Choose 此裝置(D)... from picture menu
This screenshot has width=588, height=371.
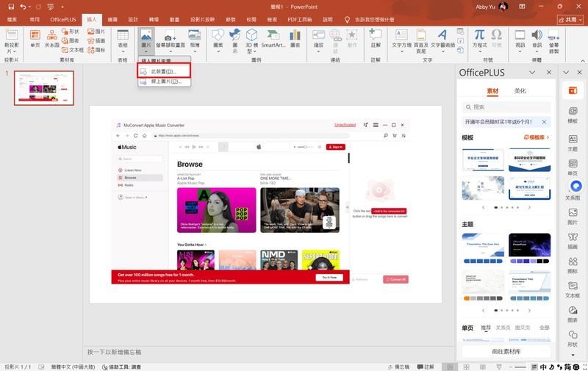pos(164,71)
